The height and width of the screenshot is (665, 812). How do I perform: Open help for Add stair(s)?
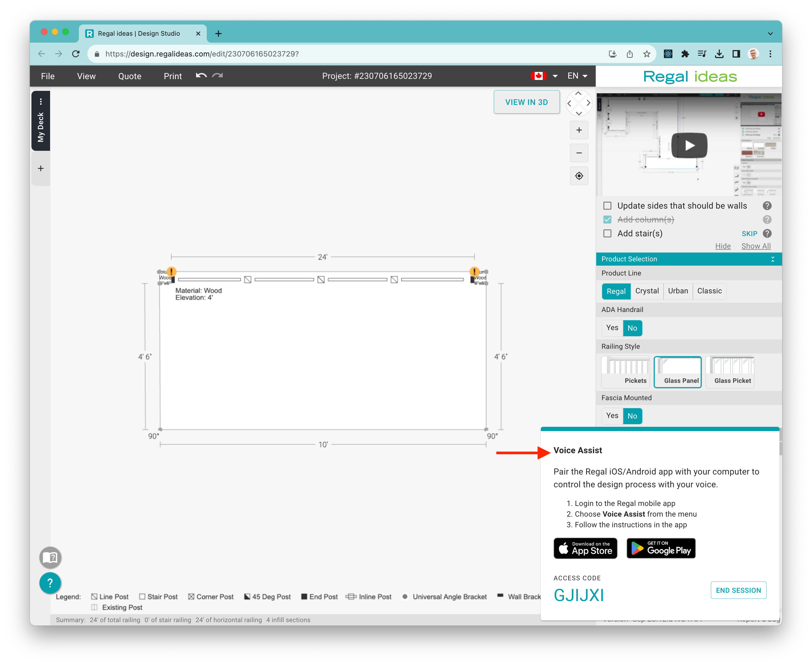click(x=767, y=233)
